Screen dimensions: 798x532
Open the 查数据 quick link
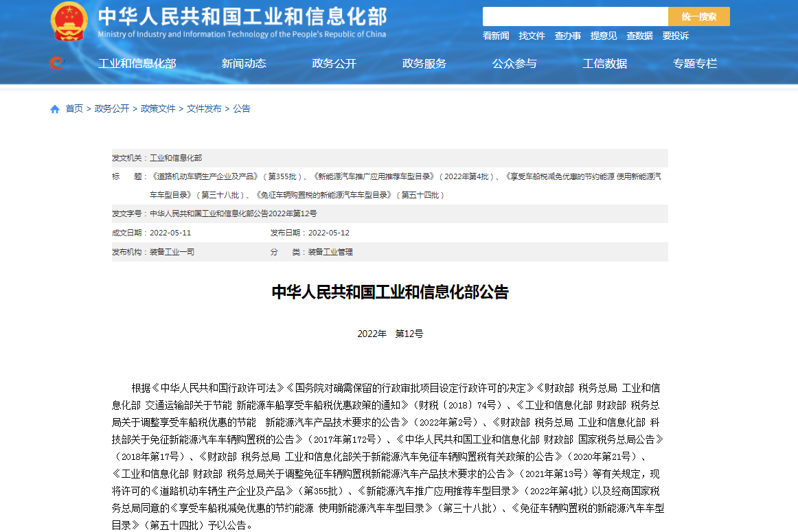click(639, 36)
